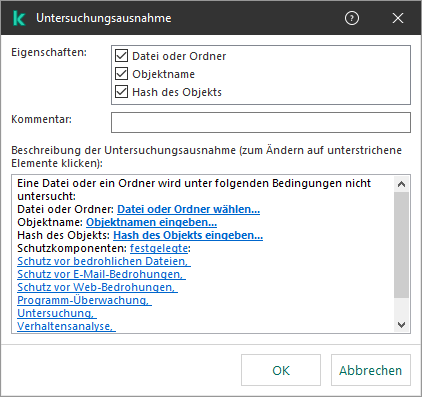Open the Untersuchung component link
422x397 pixels.
57,313
